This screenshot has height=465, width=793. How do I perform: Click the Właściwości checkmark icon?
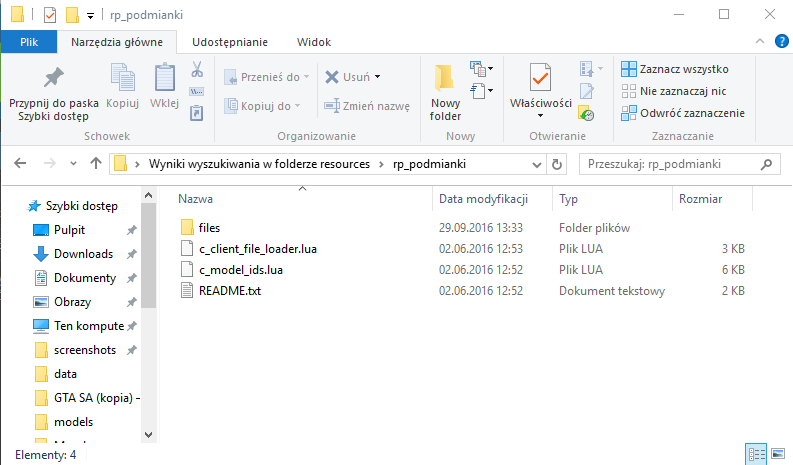[x=540, y=78]
